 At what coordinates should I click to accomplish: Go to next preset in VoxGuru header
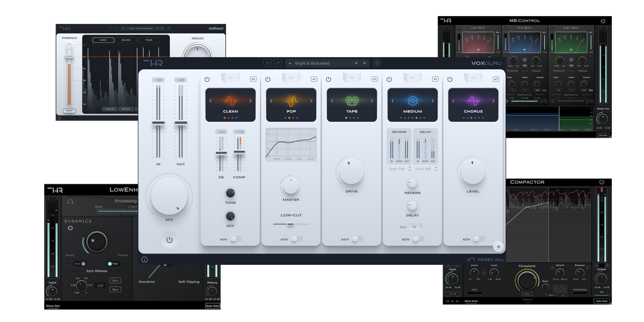tap(364, 63)
